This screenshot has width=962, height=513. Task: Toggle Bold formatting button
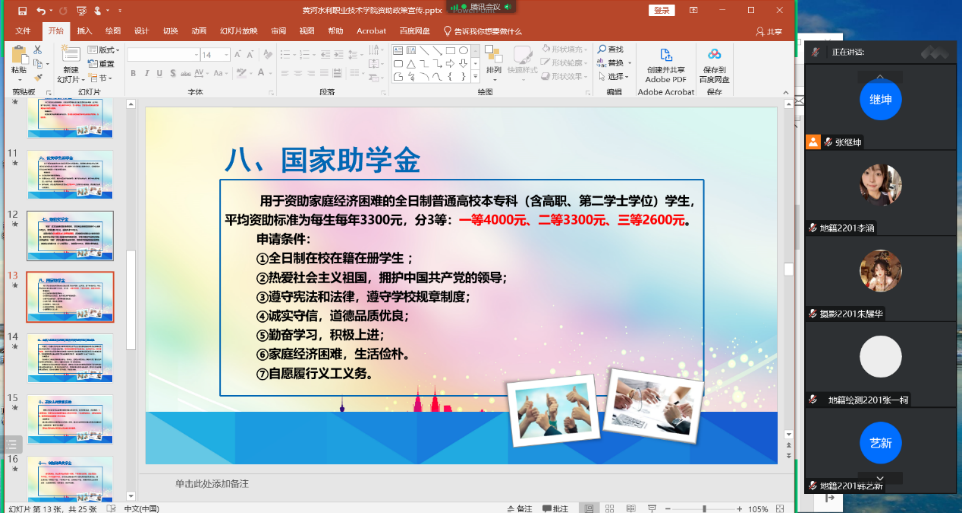coord(132,73)
